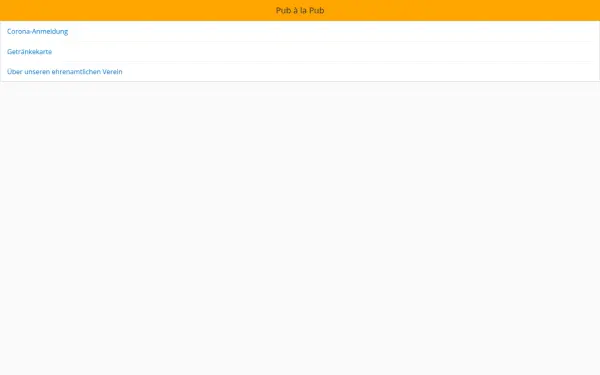Open Über unseren ehrenamtlichen Verein link

(x=65, y=72)
